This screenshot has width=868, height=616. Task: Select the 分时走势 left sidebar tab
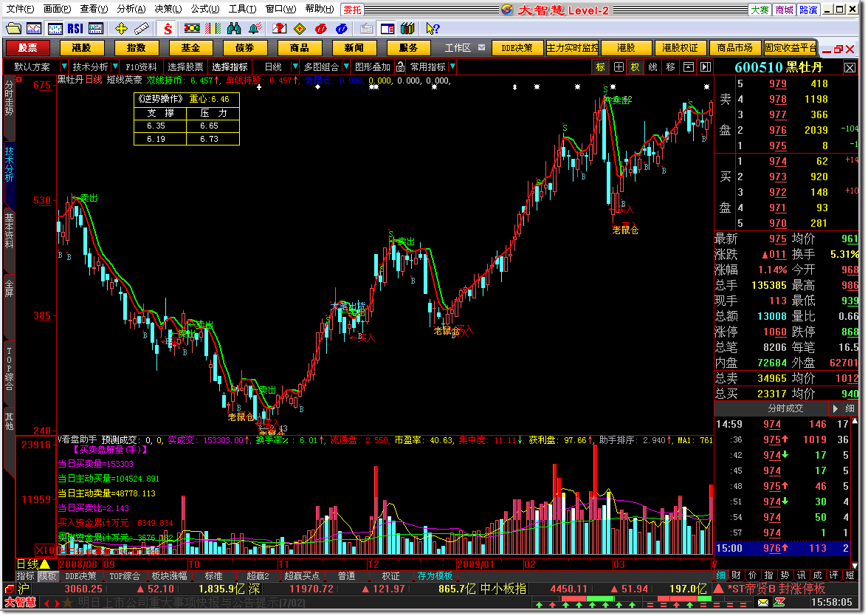tap(9, 97)
